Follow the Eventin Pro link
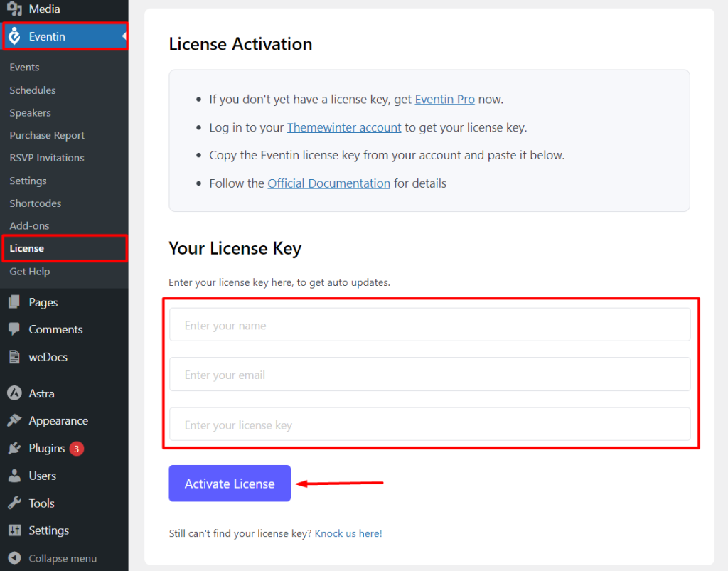728x571 pixels. (444, 99)
